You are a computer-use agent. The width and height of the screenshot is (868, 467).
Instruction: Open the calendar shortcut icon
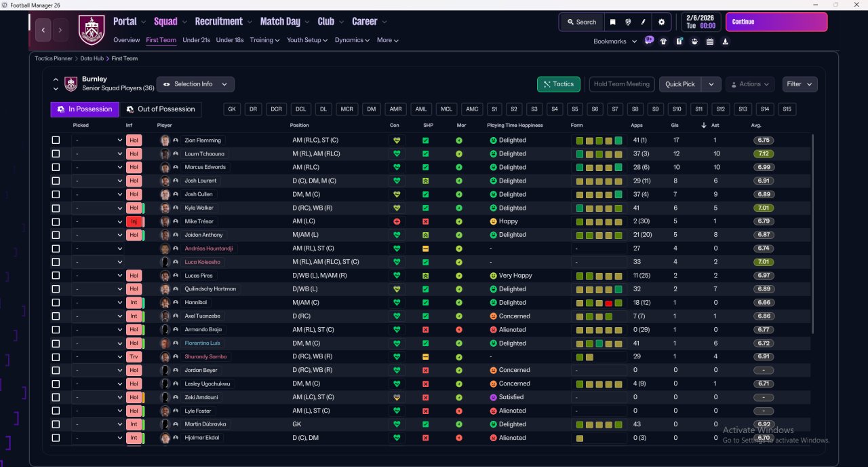pos(710,41)
